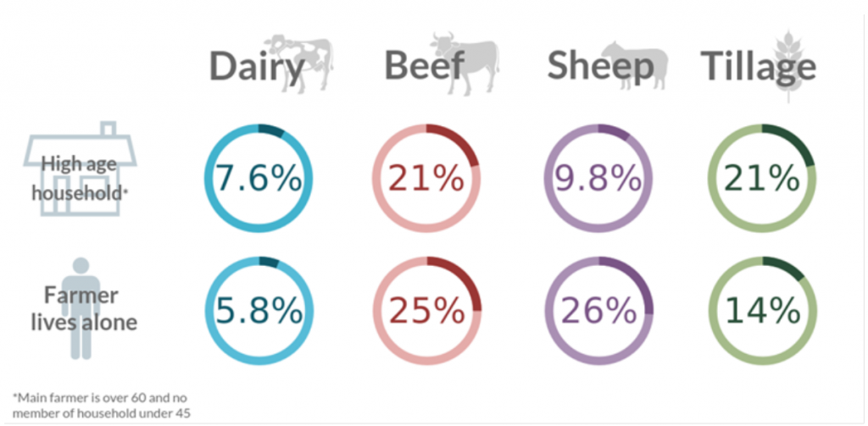Click the Tillage 21% donut chart
Image resolution: width=868 pixels, height=426 pixels.
click(x=762, y=179)
